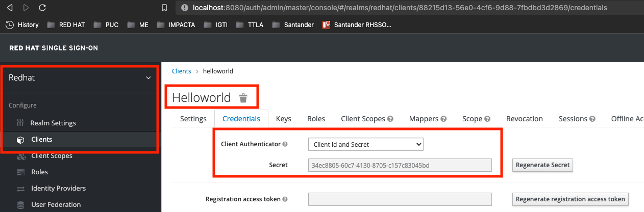Image resolution: width=644 pixels, height=212 pixels.
Task: Click the Clients cube icon
Action: 20,140
